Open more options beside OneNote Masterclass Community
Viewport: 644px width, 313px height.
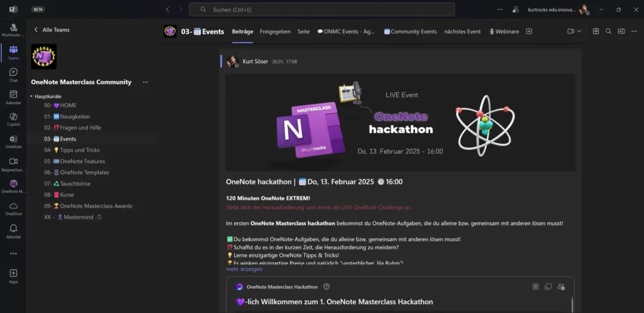pos(145,82)
